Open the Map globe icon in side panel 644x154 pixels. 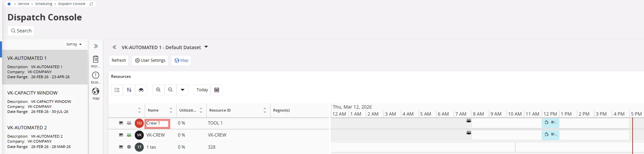(x=96, y=92)
